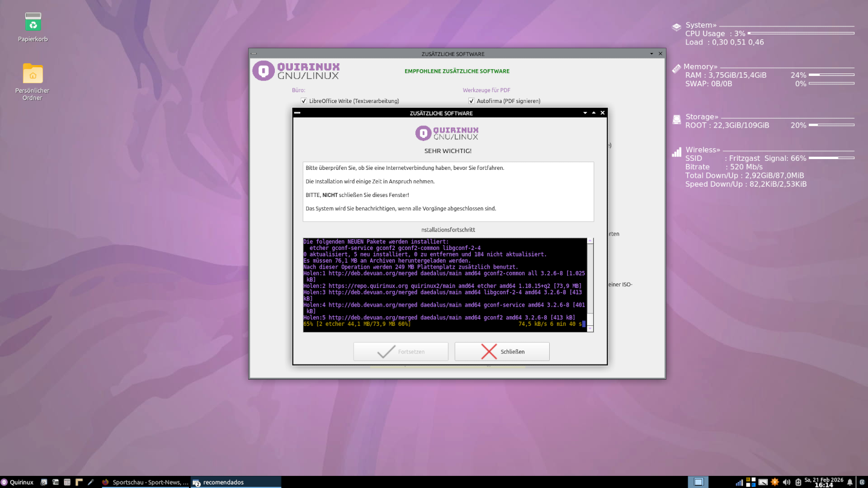Image resolution: width=868 pixels, height=488 pixels.
Task: Open the Papierkorb trash icon
Action: click(33, 23)
